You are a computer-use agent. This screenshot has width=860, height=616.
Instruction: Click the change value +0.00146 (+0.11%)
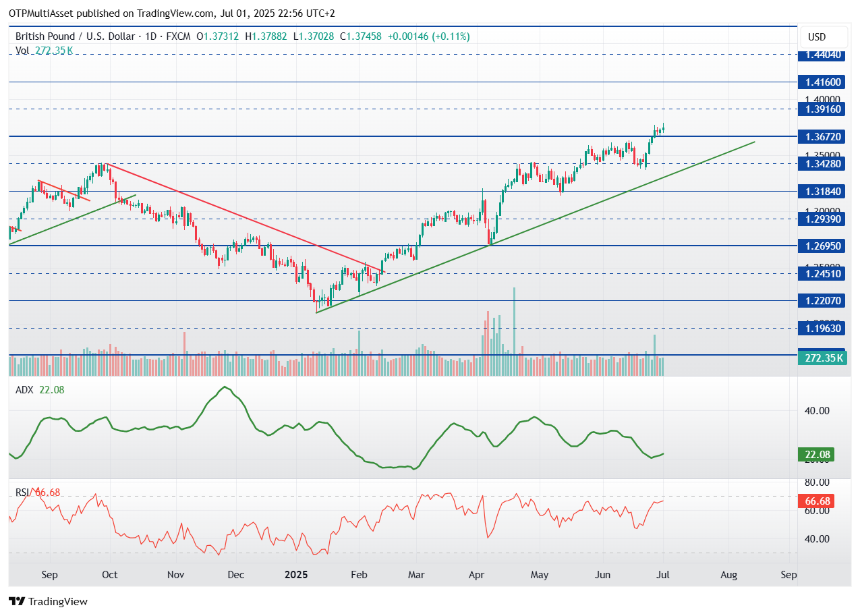coord(429,36)
